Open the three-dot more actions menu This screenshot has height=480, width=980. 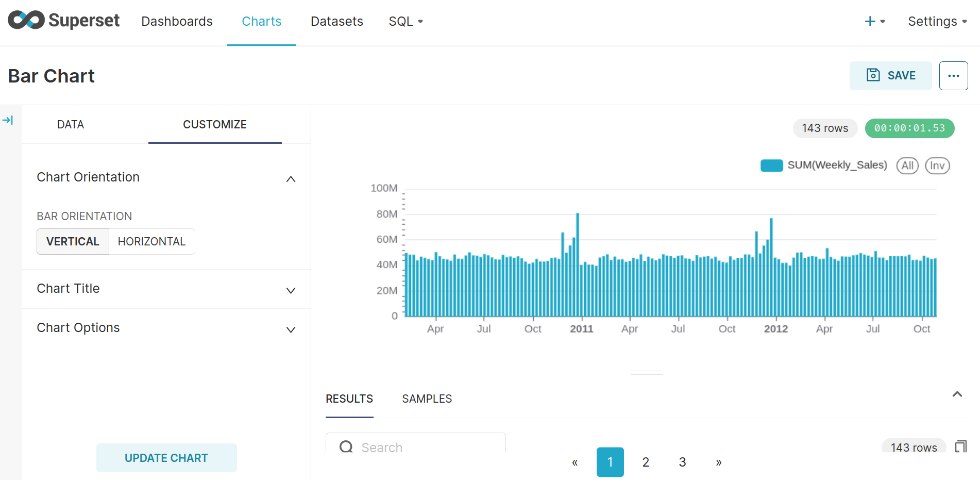(953, 76)
